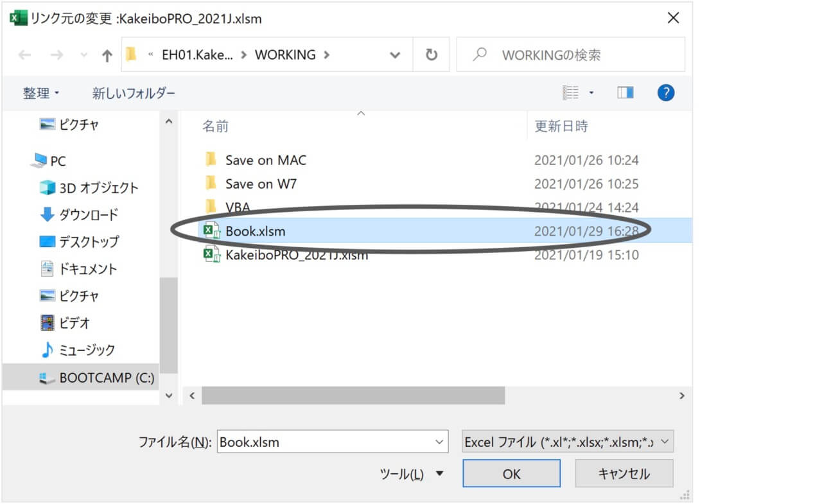This screenshot has height=504, width=822.
Task: Click date 2021/01/26 10:24
Action: [586, 160]
